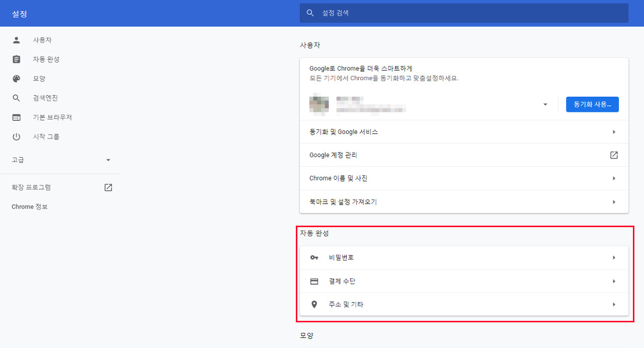
Task: Click the 고급 label in sidebar
Action: pos(18,160)
